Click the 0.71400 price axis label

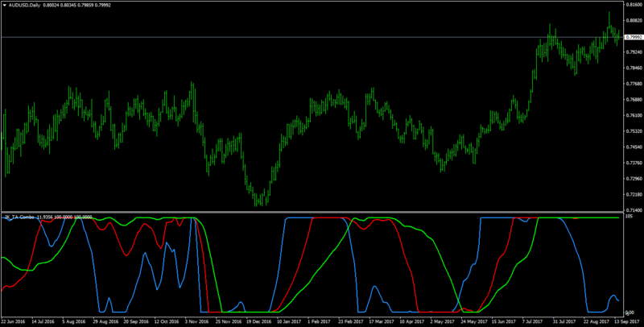[x=634, y=209]
